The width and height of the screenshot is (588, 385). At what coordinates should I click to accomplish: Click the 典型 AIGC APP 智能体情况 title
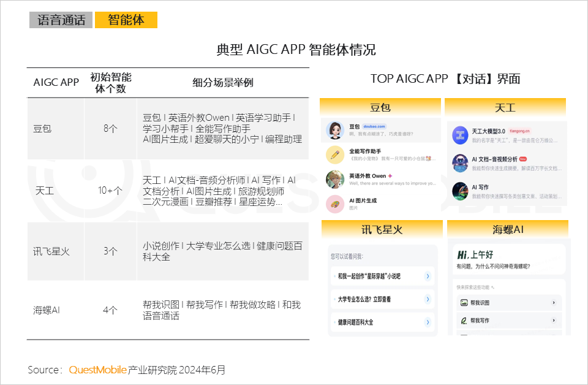point(296,50)
